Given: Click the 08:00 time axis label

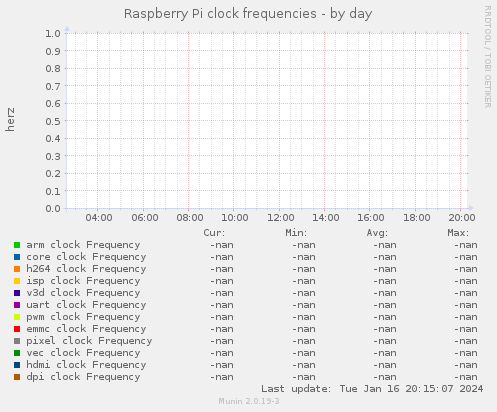Looking at the screenshot, I should (190, 218).
